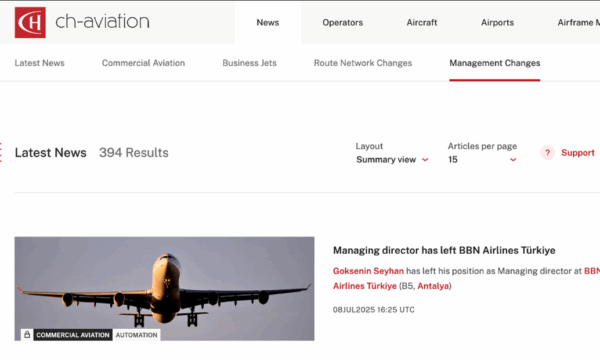The image size is (600, 360).
Task: Open article titled Managing director has left BBN
Action: coord(444,250)
